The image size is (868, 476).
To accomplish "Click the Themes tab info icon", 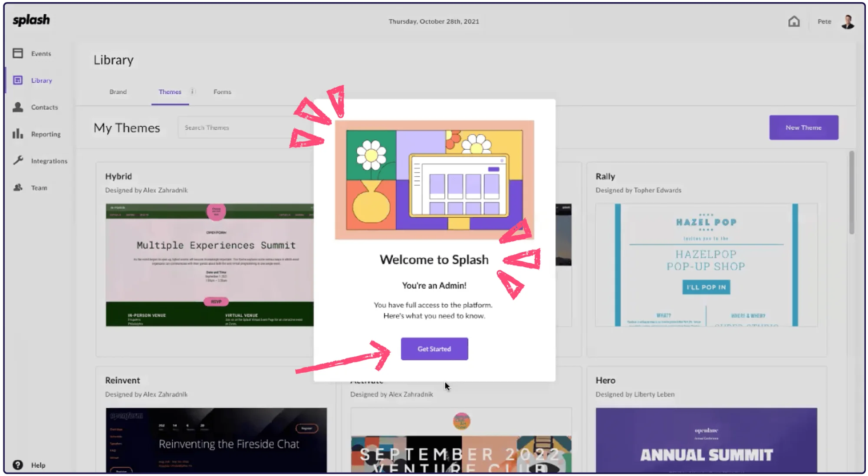I will [x=193, y=92].
